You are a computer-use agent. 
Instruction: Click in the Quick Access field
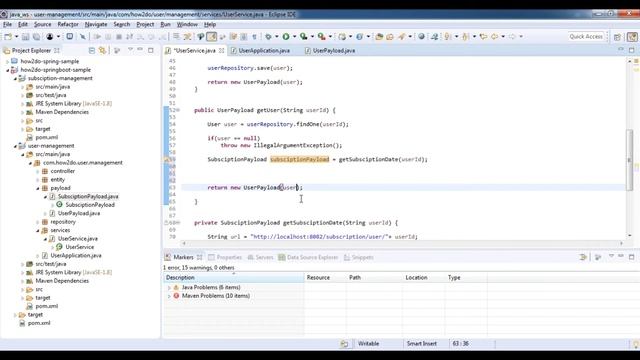[x=586, y=37]
